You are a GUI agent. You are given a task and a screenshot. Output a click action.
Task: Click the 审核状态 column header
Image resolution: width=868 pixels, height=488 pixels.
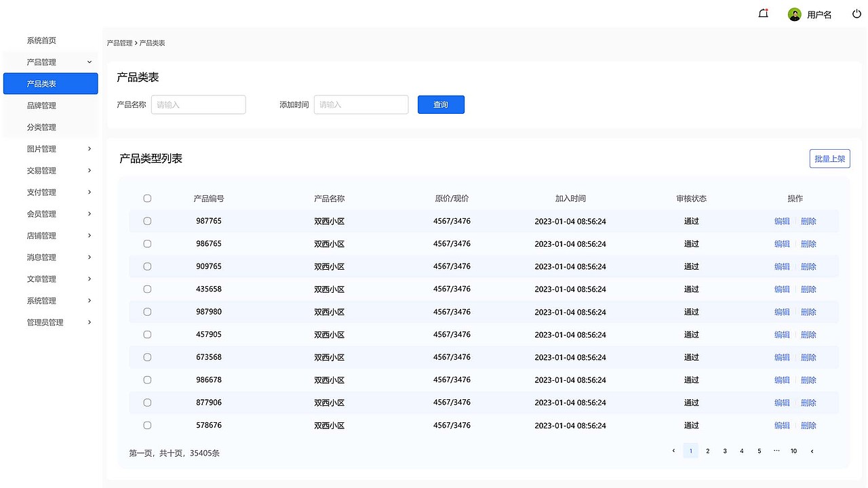[x=691, y=199]
